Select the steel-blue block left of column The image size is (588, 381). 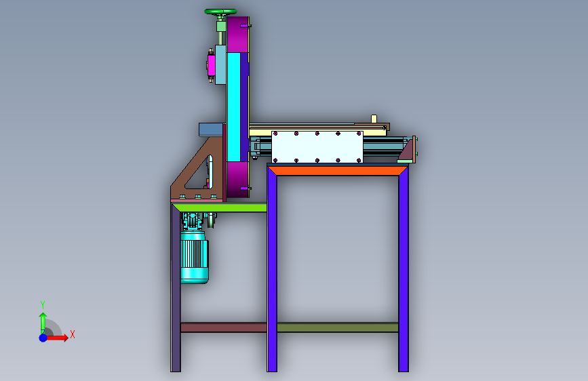pos(211,129)
